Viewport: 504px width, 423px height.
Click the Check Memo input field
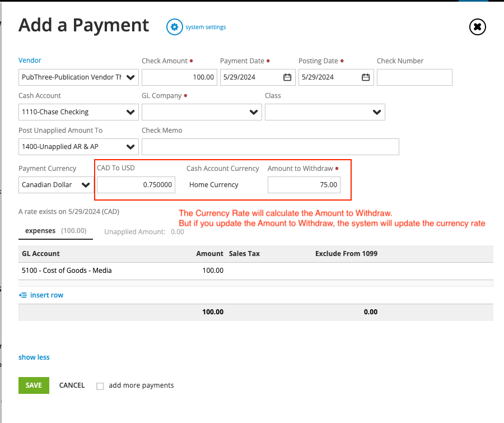click(270, 147)
